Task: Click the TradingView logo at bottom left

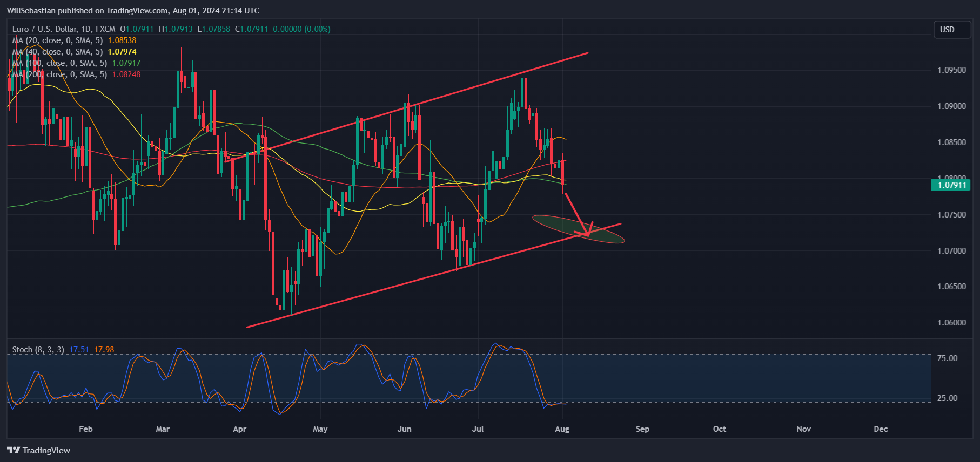Action: click(x=39, y=450)
